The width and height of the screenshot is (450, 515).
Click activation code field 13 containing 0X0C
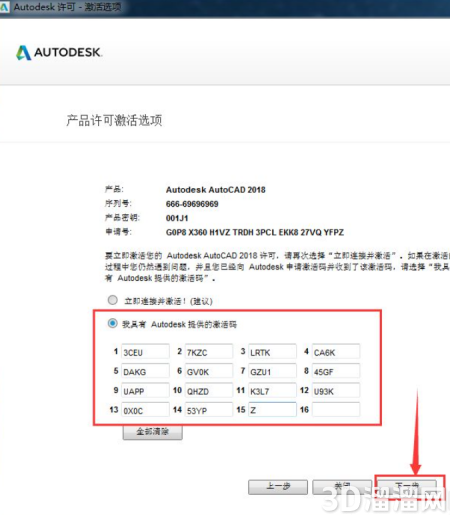pos(145,410)
